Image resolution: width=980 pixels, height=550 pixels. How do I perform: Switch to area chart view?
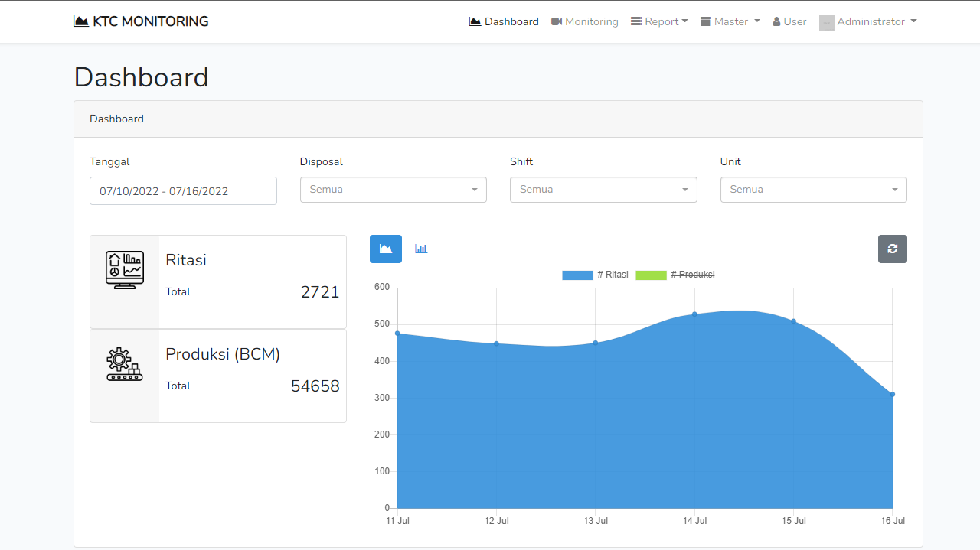[x=386, y=249]
